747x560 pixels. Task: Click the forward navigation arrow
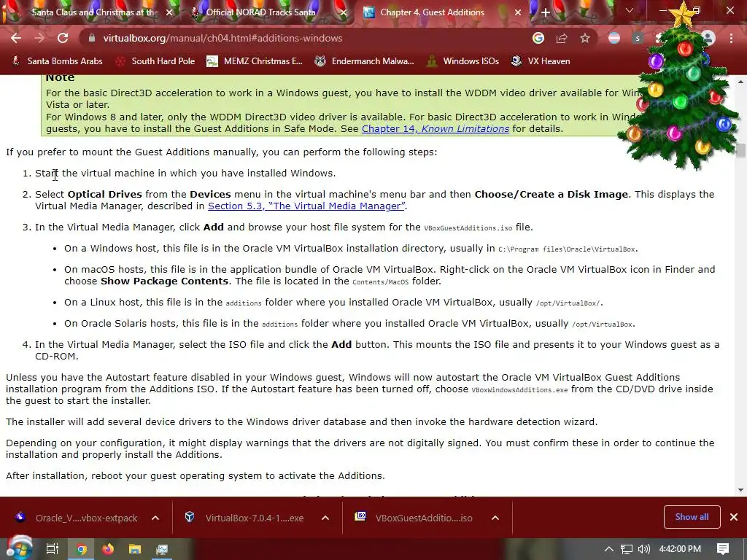(x=39, y=38)
